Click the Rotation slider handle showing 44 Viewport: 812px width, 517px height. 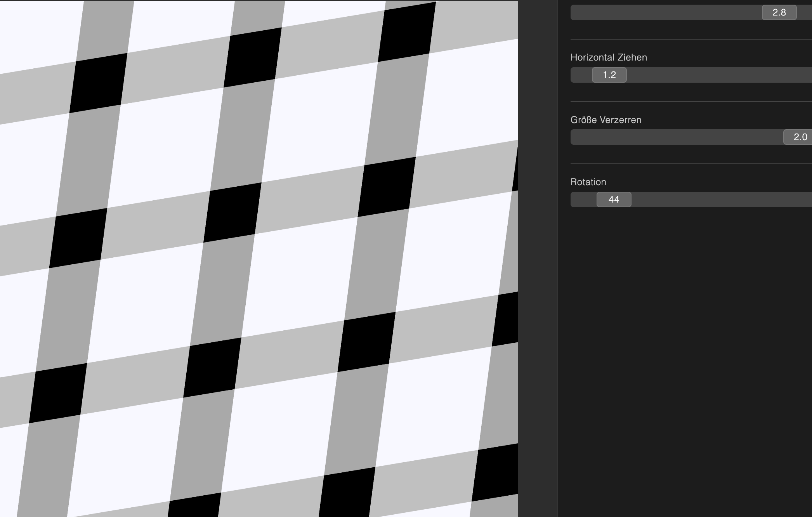pos(614,200)
